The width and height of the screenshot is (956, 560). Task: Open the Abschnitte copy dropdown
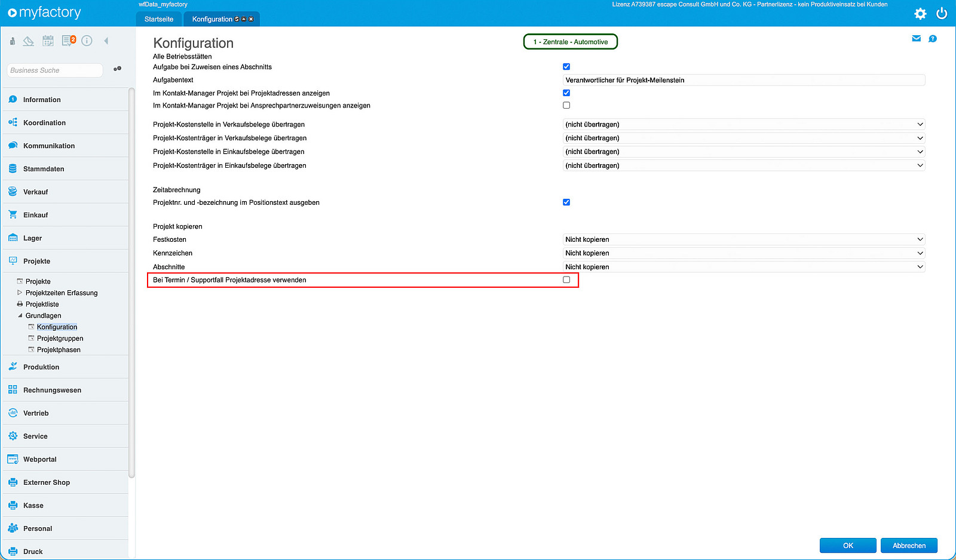click(744, 267)
